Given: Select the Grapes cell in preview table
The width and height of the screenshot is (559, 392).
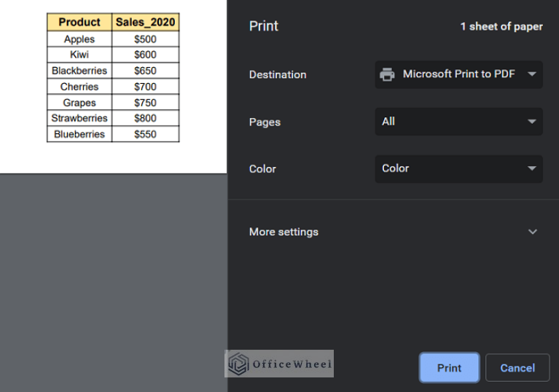Looking at the screenshot, I should point(79,103).
